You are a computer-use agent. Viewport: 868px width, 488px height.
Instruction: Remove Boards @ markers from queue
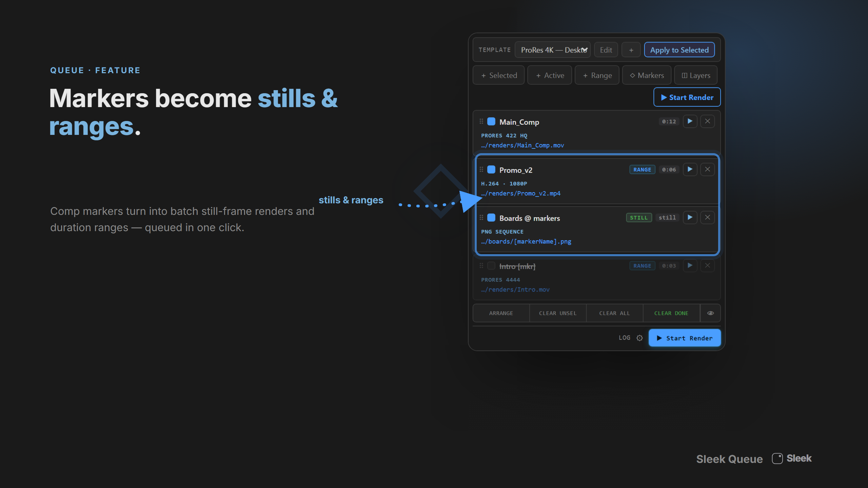pyautogui.click(x=708, y=218)
